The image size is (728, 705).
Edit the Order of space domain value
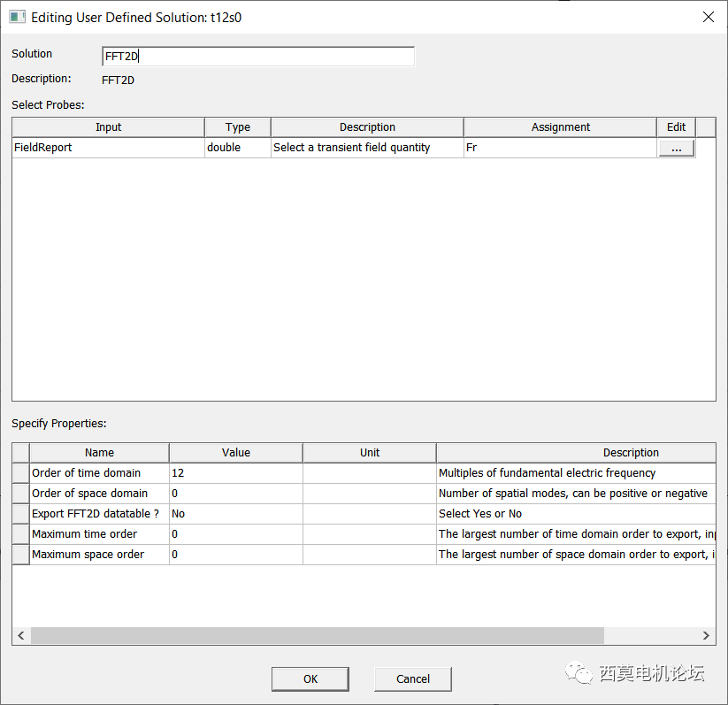pos(234,493)
